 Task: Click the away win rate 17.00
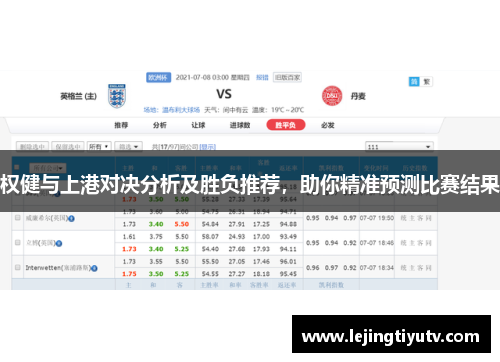tap(261, 237)
